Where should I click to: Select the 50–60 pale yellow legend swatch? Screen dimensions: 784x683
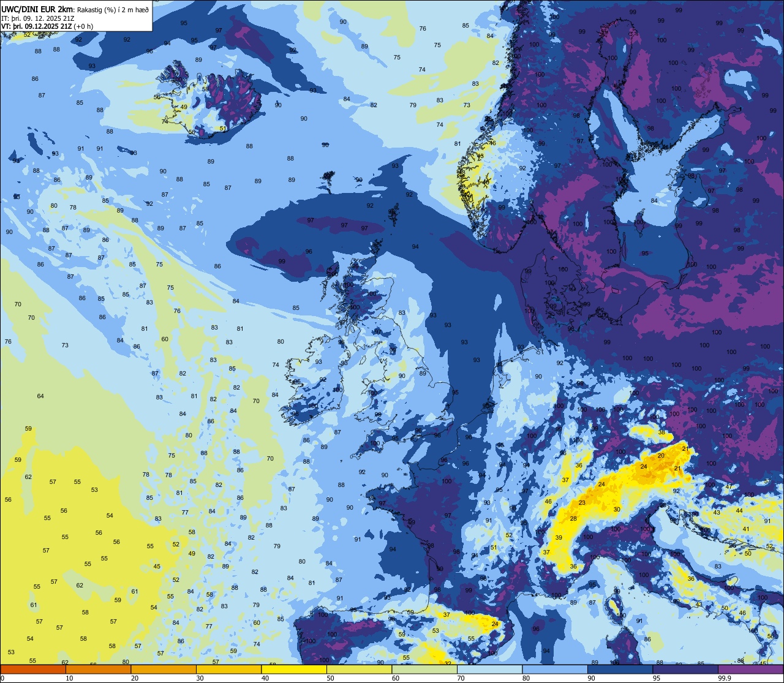click(x=359, y=669)
